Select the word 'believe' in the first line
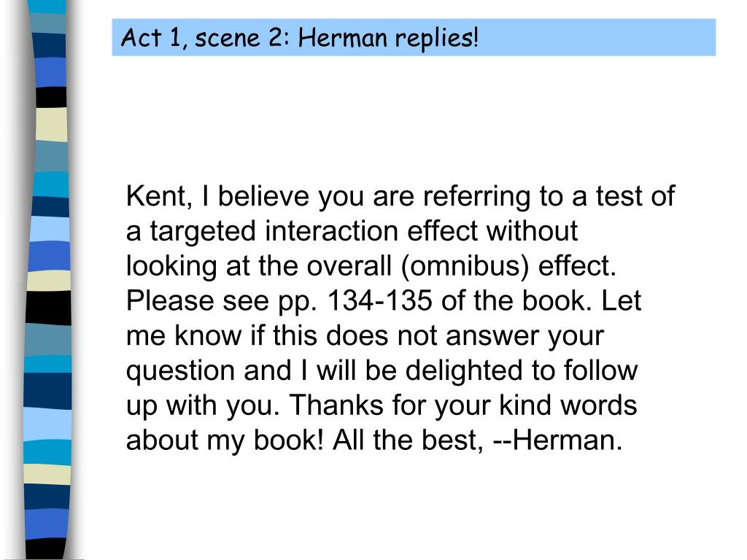The height and width of the screenshot is (560, 747). [263, 196]
